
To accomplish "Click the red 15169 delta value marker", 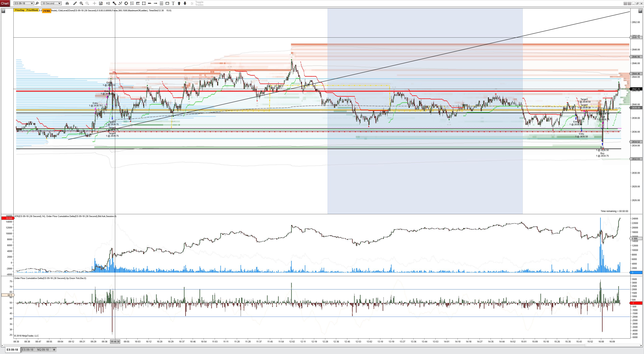I will (8, 218).
